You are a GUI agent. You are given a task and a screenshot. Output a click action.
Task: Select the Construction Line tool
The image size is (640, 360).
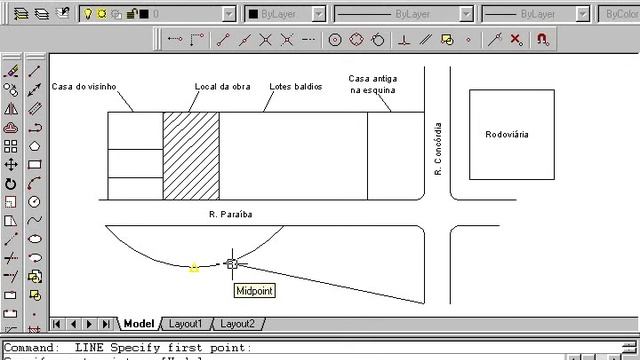coord(35,90)
